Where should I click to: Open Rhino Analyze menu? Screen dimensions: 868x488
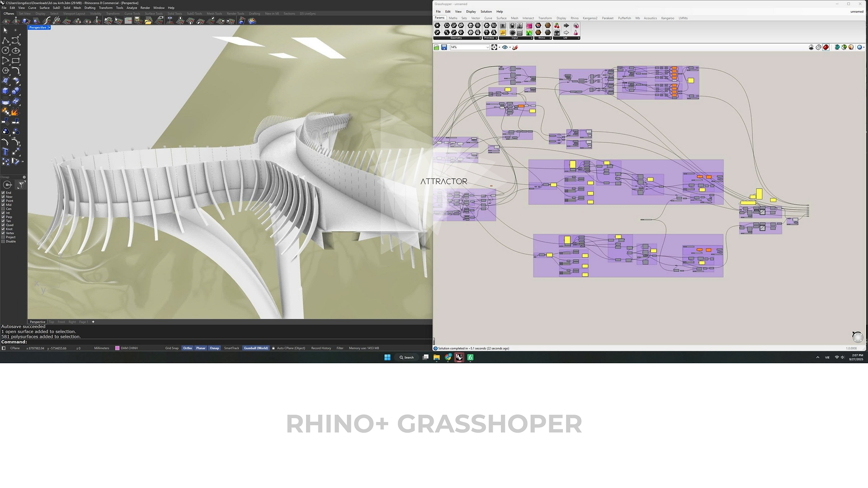pos(132,8)
